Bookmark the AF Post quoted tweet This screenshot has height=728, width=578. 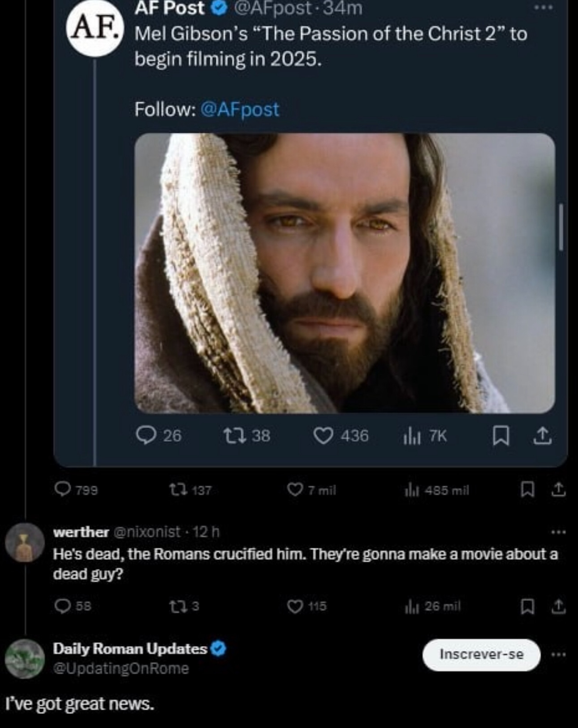501,436
